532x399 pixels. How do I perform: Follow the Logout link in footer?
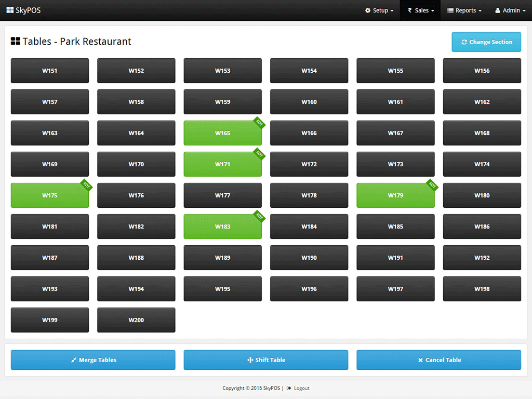[x=302, y=388]
